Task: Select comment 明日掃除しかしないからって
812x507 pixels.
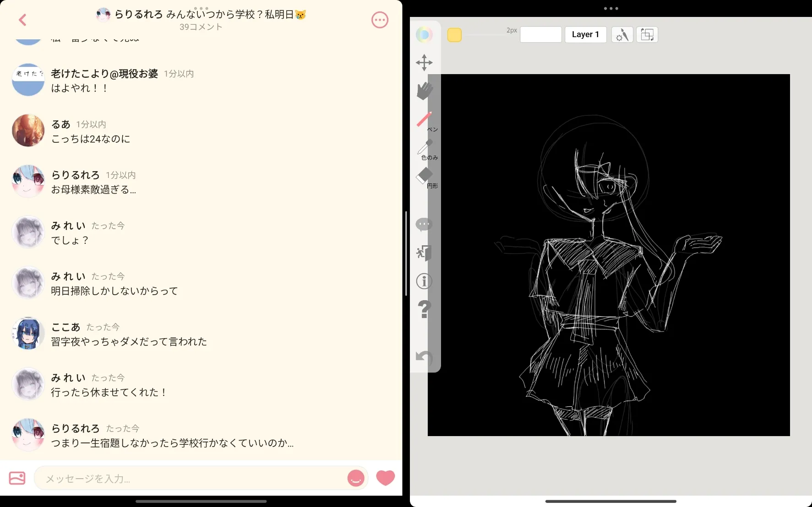Action: [114, 291]
